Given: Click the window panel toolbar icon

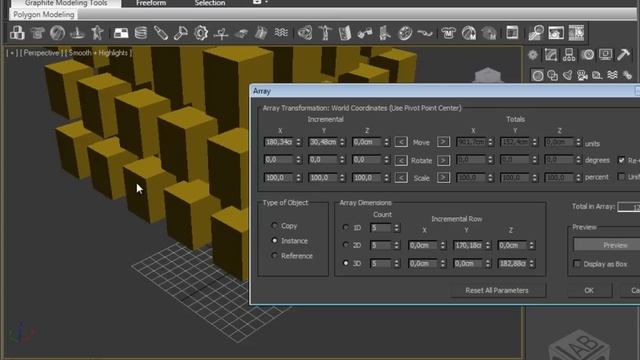Looking at the screenshot, I should pyautogui.click(x=512, y=32).
